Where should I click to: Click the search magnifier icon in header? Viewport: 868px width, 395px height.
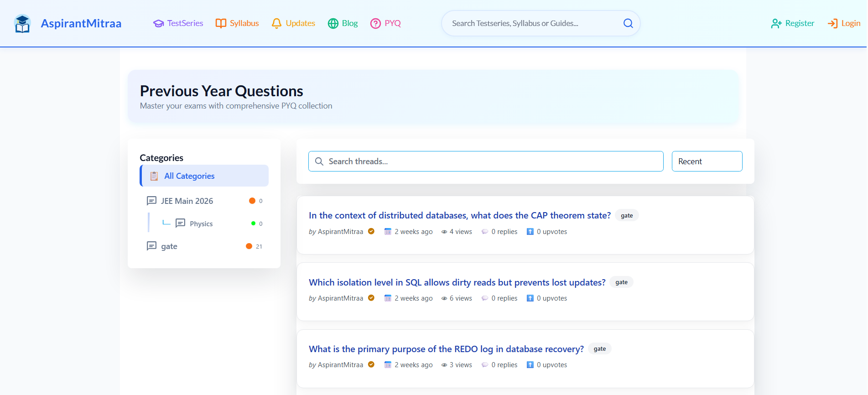pyautogui.click(x=628, y=23)
